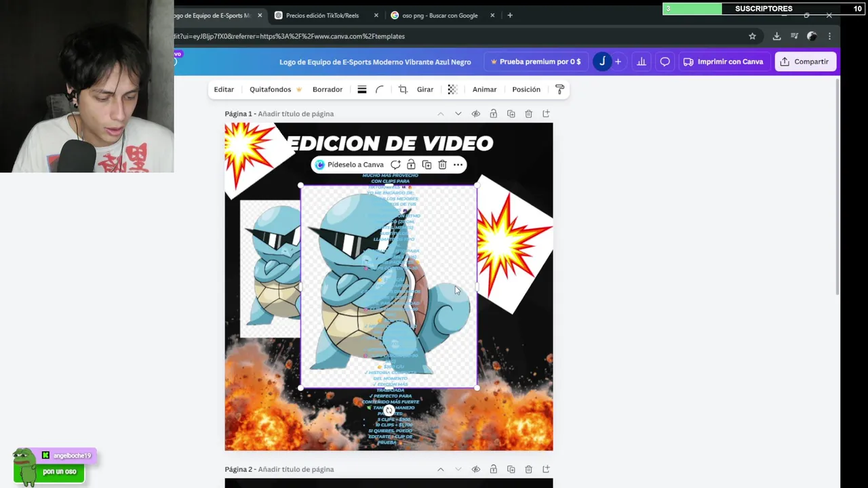This screenshot has height=488, width=868.
Task: Open the line weight (border style) tool
Action: [362, 89]
